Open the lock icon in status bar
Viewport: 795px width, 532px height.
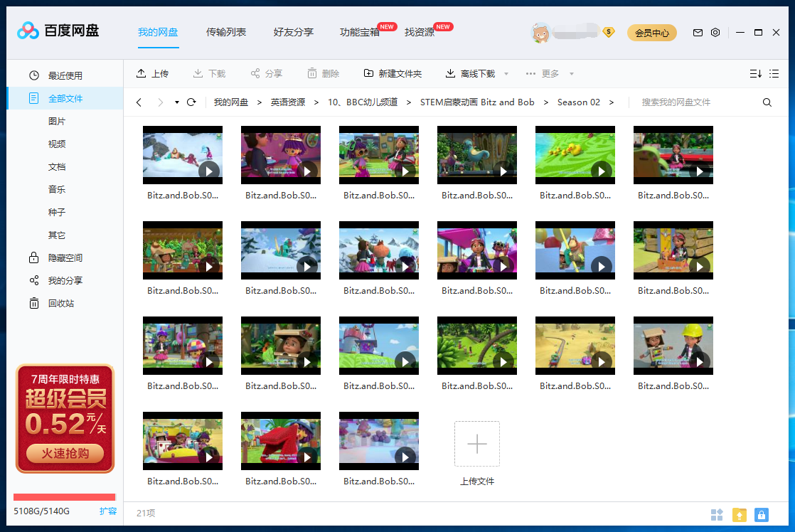coord(762,514)
